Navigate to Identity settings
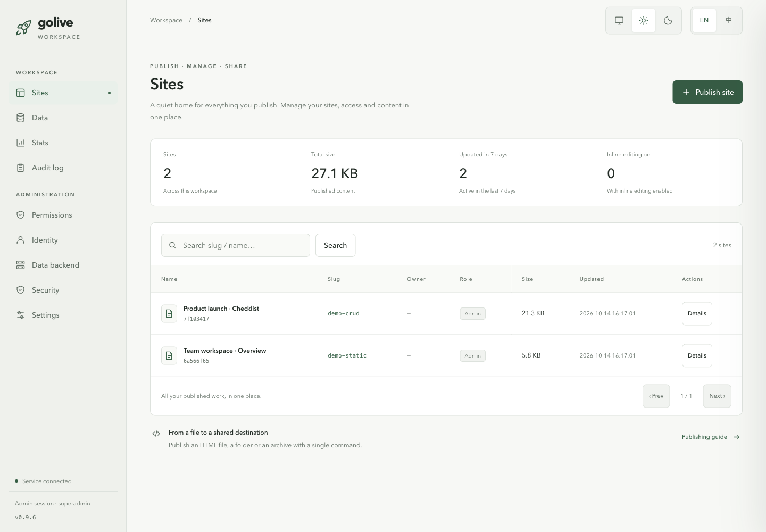This screenshot has width=766, height=532. [x=63, y=240]
